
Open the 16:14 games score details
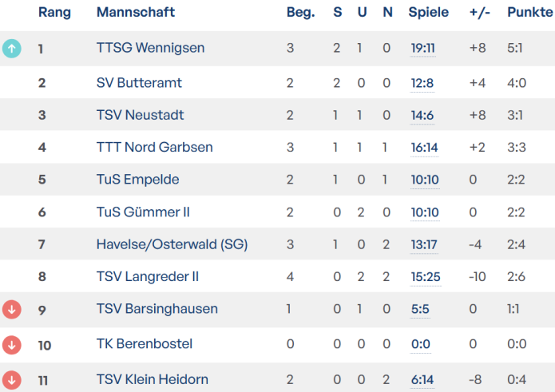click(422, 148)
